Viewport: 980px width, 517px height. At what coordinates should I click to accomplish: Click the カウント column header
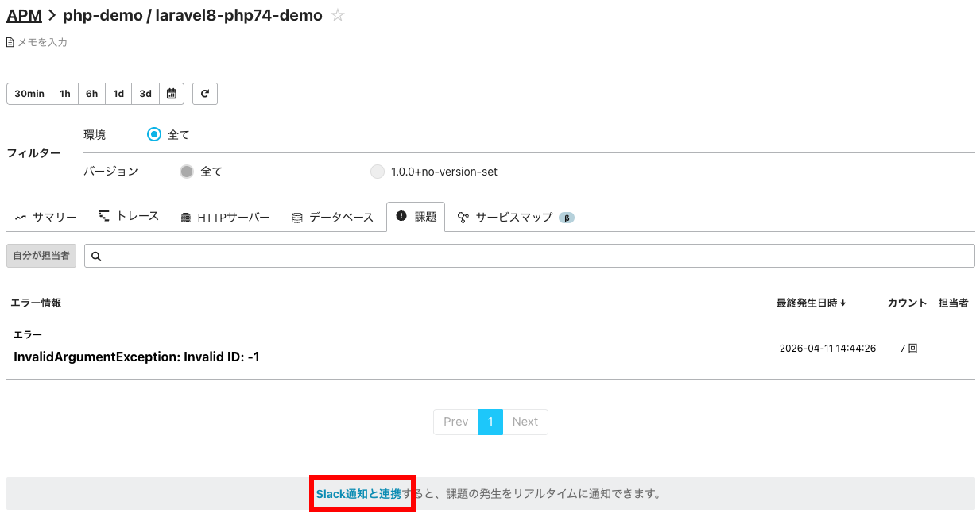(x=907, y=303)
